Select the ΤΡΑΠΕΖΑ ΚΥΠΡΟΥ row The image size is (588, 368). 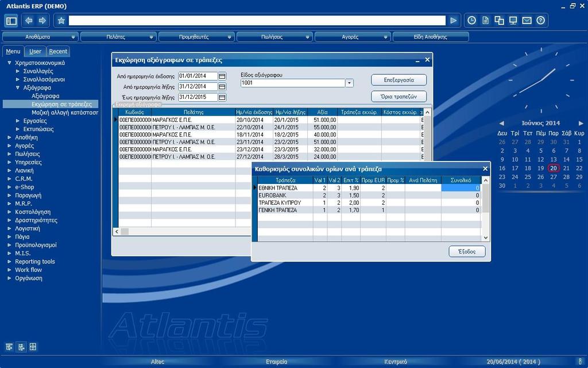click(x=369, y=203)
